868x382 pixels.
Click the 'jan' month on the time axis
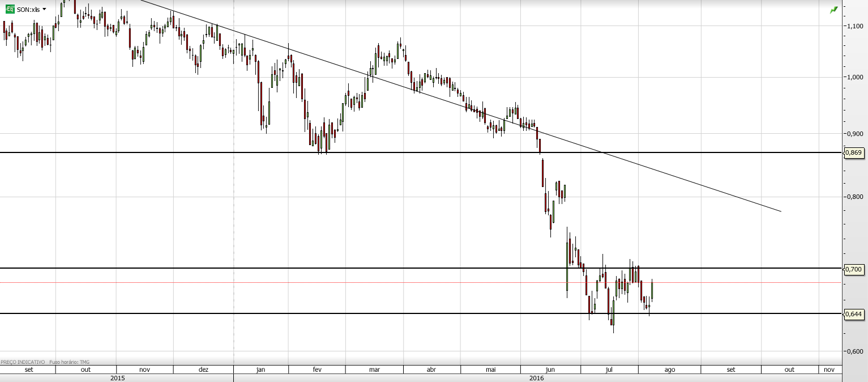pyautogui.click(x=260, y=370)
